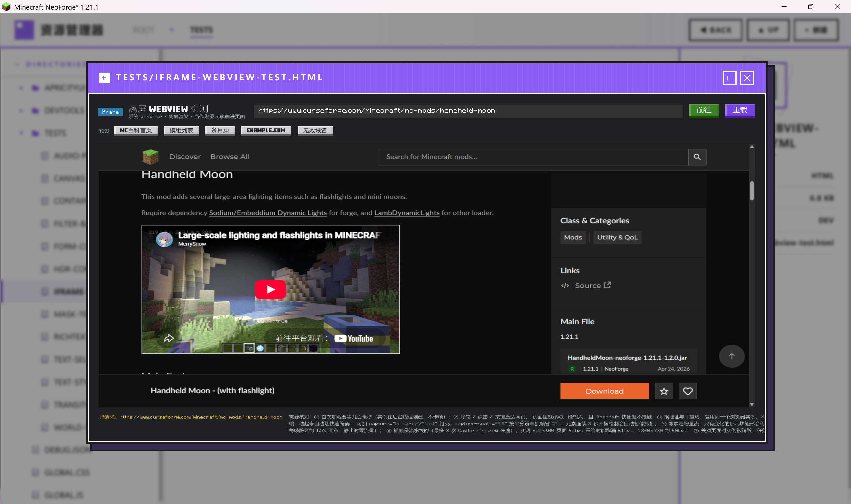Click the Utility & QoL category tag
851x504 pixels.
617,237
